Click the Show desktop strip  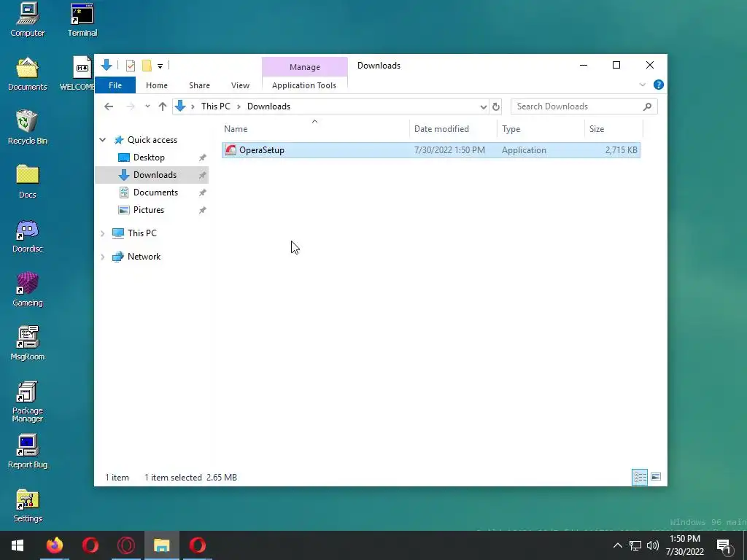[x=745, y=545]
